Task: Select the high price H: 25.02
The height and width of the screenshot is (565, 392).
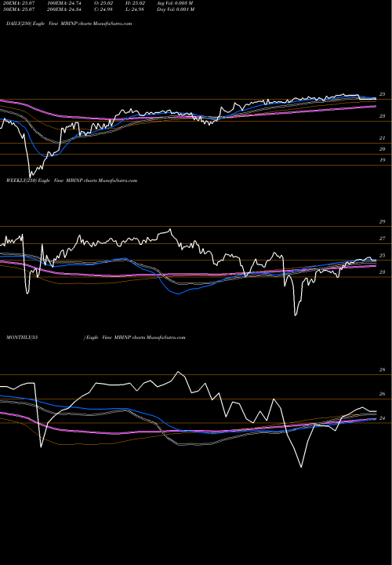Action: click(134, 2)
